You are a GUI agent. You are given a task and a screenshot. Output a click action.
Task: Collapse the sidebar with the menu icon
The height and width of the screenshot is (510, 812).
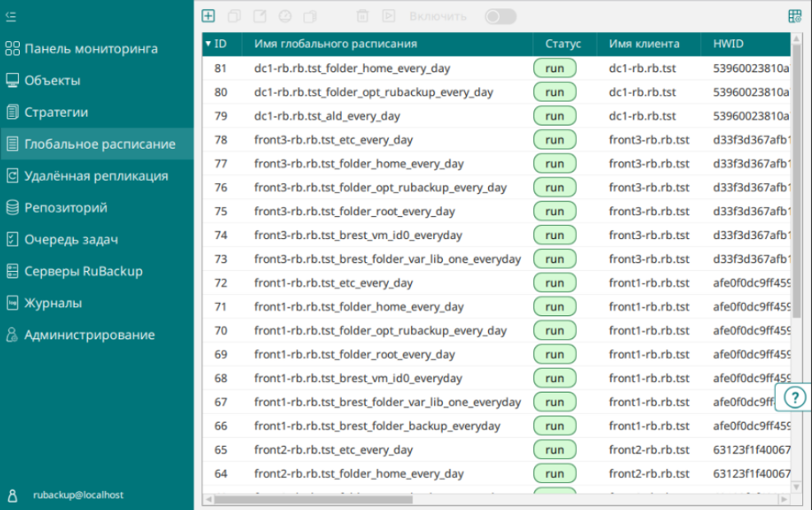11,16
